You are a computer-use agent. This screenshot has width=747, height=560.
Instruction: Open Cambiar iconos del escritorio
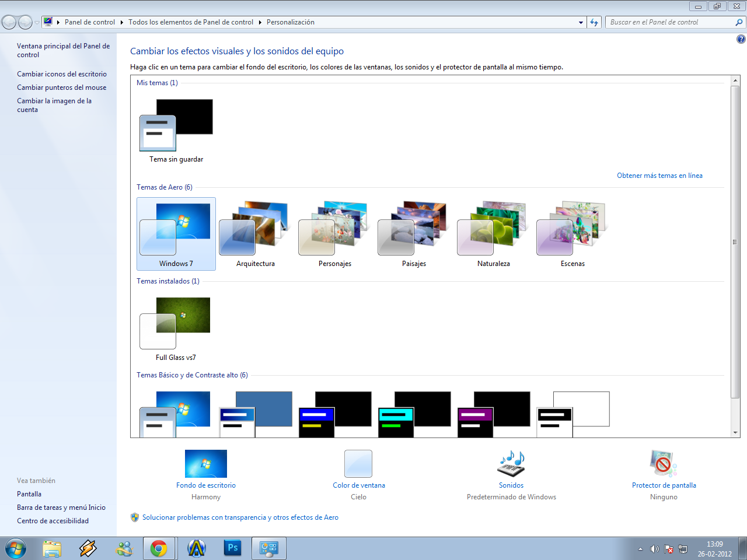point(62,74)
